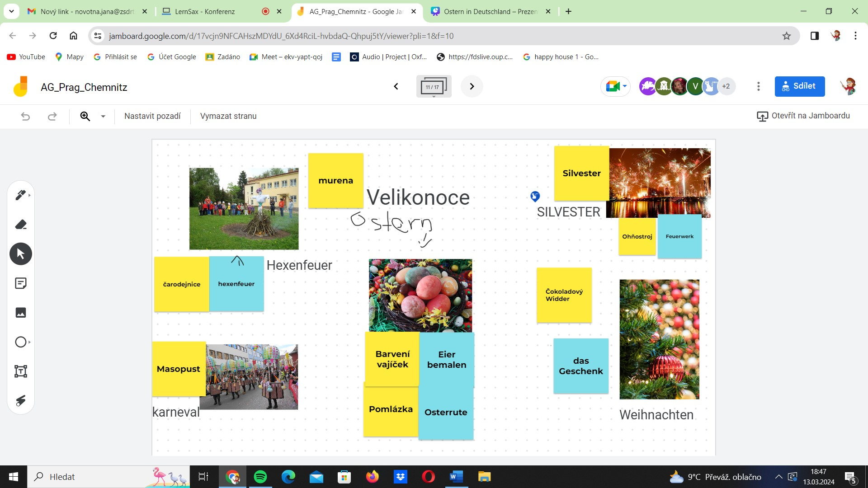The width and height of the screenshot is (868, 488).
Task: Click Otevřít na Jamboardu
Action: tap(803, 116)
